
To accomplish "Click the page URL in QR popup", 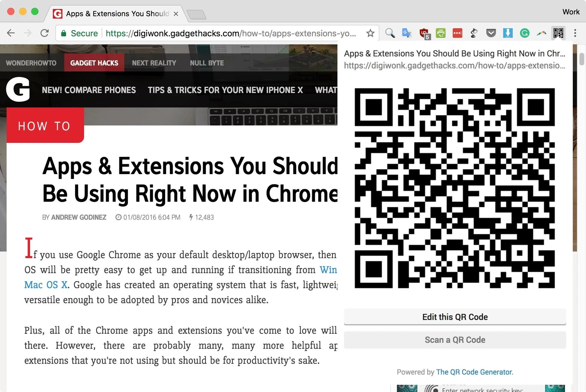I will pyautogui.click(x=455, y=65).
